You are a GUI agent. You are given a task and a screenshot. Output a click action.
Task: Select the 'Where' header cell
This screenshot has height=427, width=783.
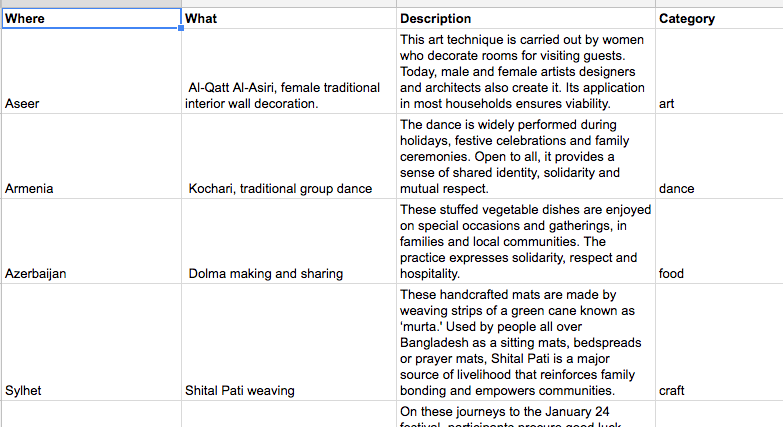[91, 19]
